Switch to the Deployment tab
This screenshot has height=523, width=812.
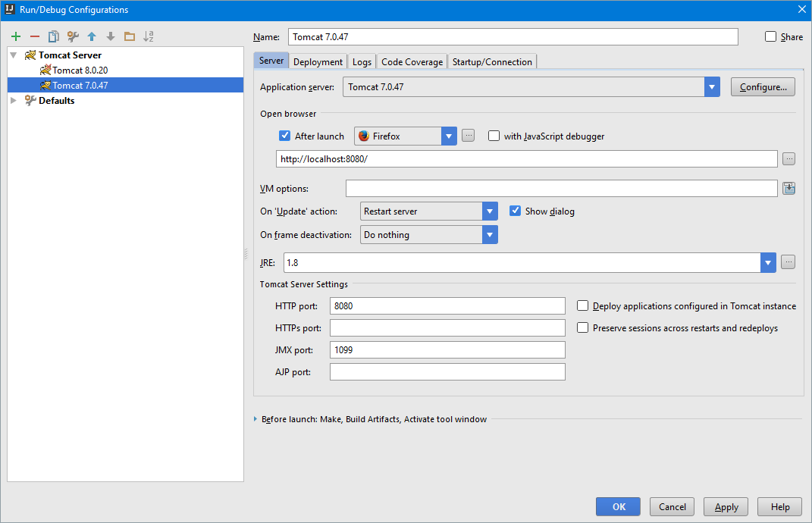coord(318,61)
